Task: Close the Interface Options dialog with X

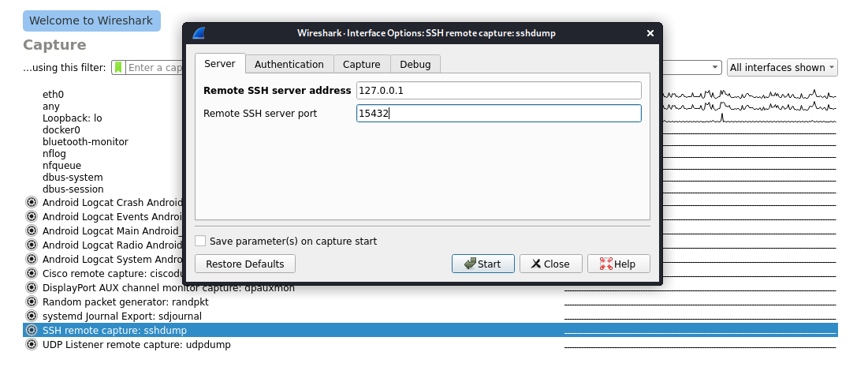Action: [650, 33]
